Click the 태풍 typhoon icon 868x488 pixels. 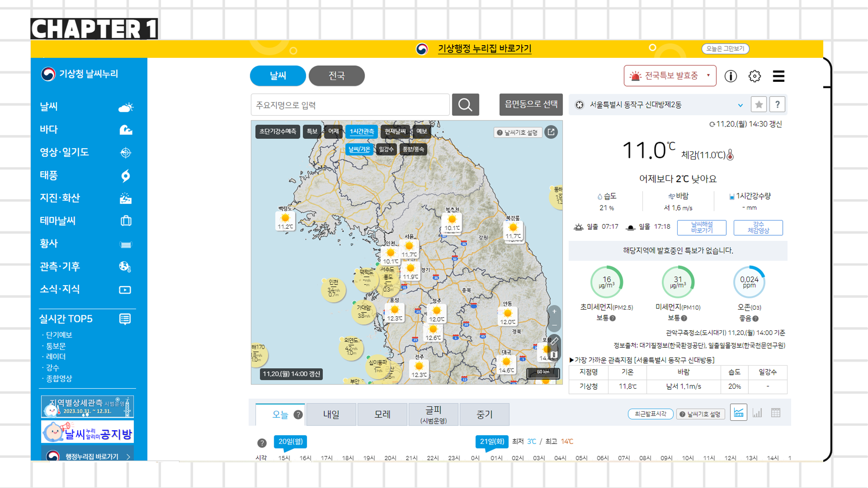125,176
